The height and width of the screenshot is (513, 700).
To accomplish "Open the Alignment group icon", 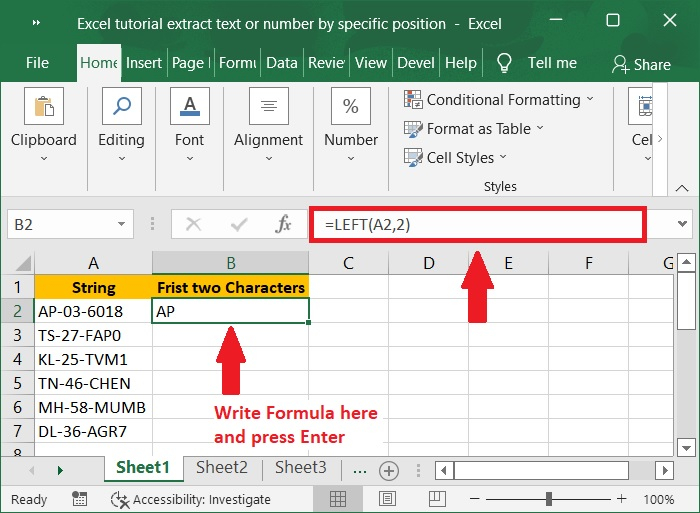I will click(268, 106).
